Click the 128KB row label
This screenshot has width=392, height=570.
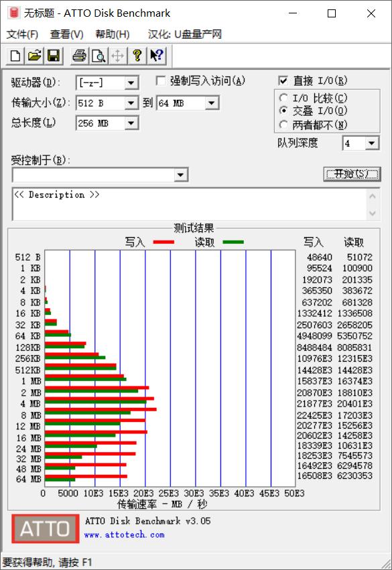click(x=27, y=348)
